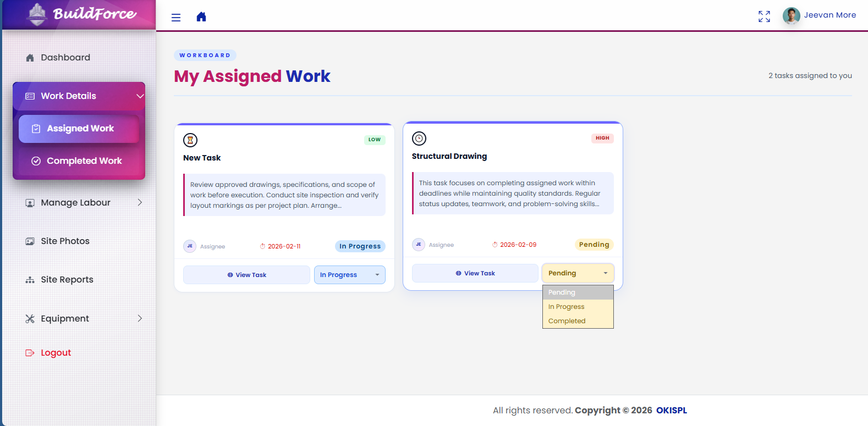Click the HIGH priority badge
The image size is (868, 426).
click(602, 138)
